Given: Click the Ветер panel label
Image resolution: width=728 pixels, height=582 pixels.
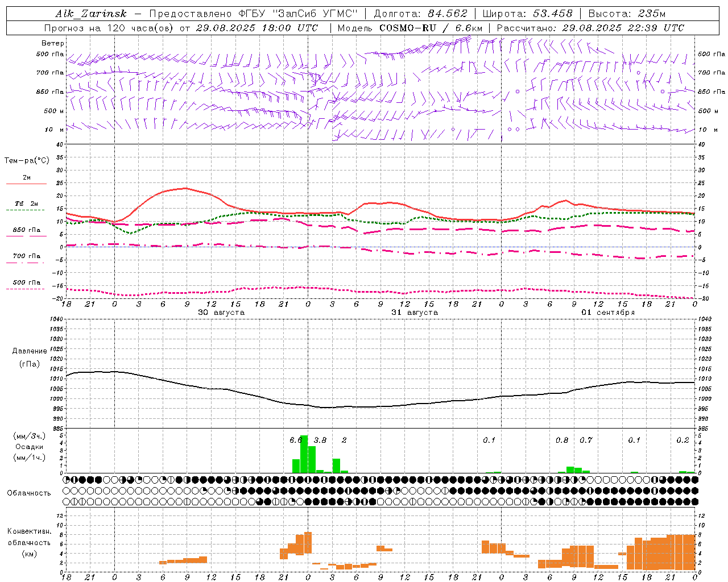Looking at the screenshot, I should 53,43.
